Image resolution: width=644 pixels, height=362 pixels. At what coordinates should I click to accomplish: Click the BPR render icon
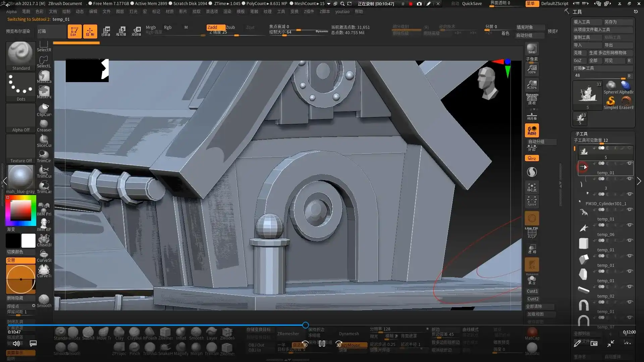click(x=532, y=49)
